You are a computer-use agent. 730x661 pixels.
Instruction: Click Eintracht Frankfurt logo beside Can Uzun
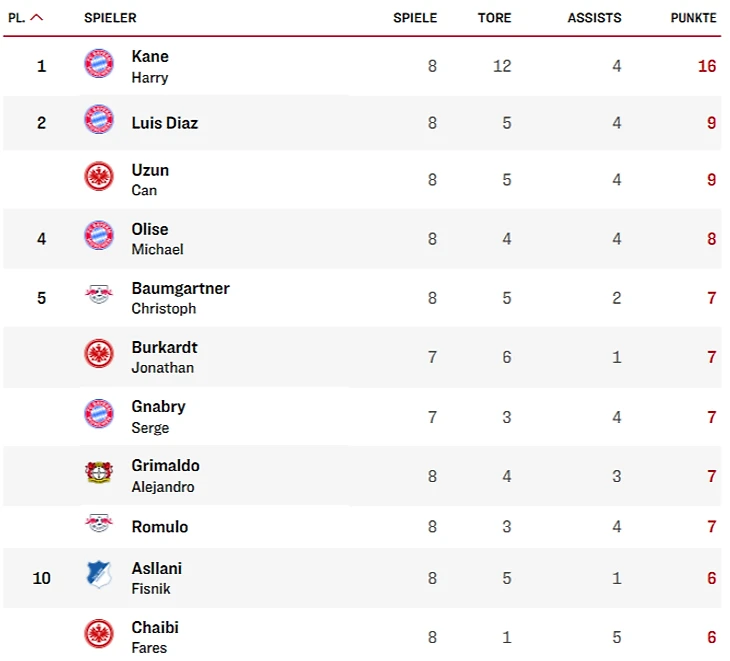[99, 177]
